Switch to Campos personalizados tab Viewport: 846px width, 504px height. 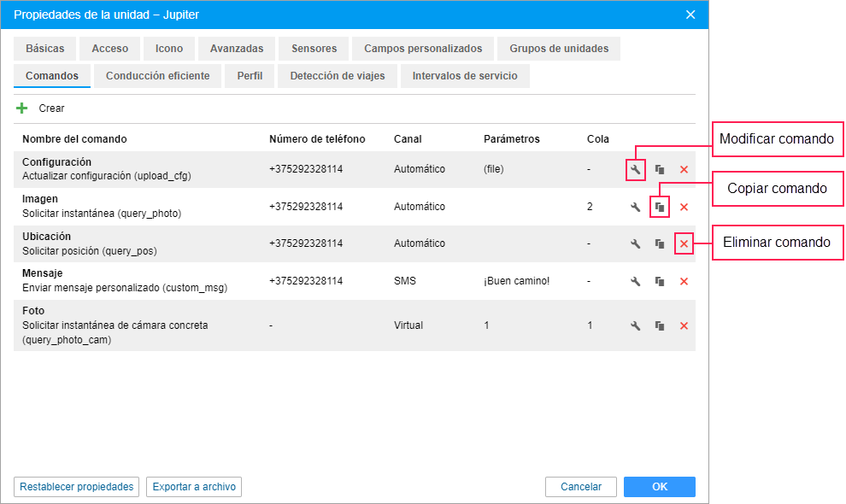[423, 49]
